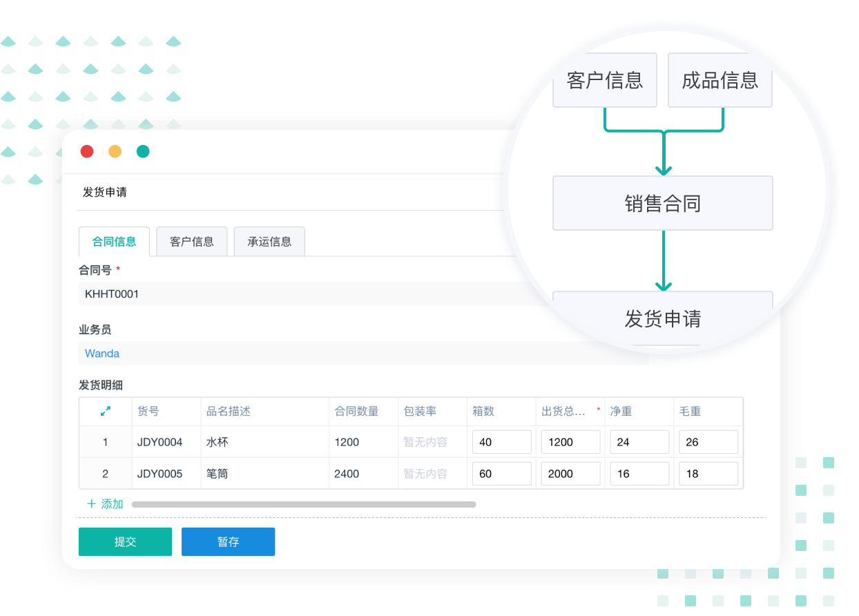Click the 暂存 save draft button
This screenshot has width=859, height=616.
pyautogui.click(x=228, y=542)
